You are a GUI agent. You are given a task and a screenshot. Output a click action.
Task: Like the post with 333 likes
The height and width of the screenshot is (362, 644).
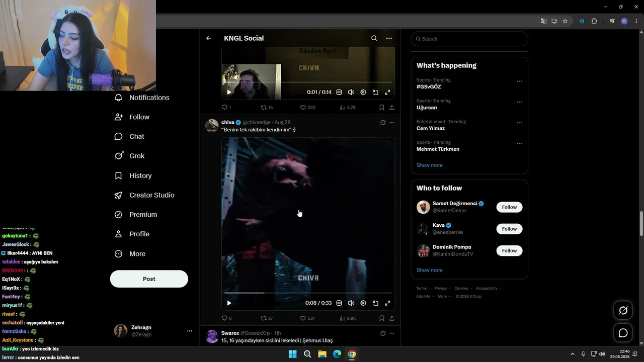coord(307,107)
